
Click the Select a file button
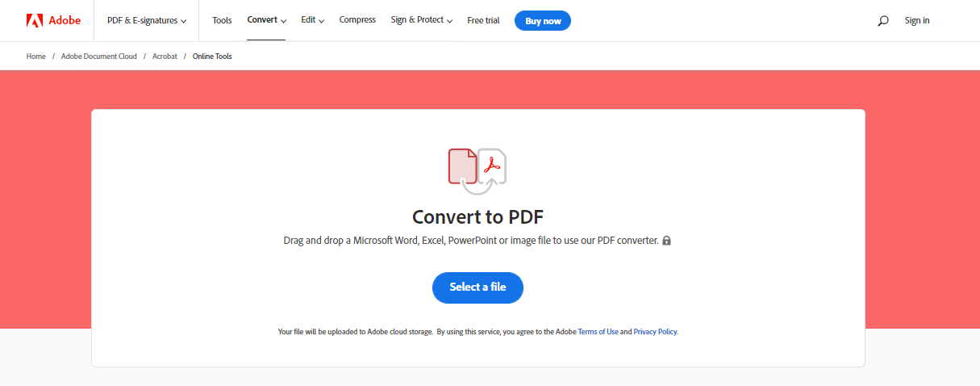(477, 287)
